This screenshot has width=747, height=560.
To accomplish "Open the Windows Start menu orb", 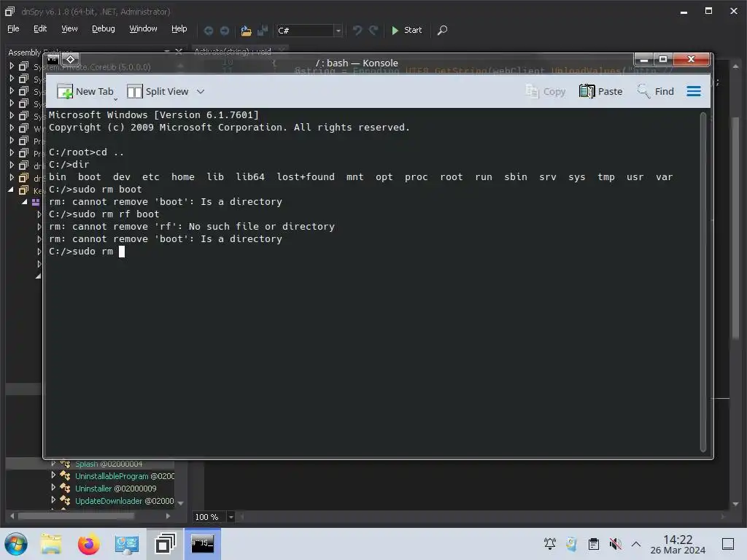I will click(x=16, y=544).
